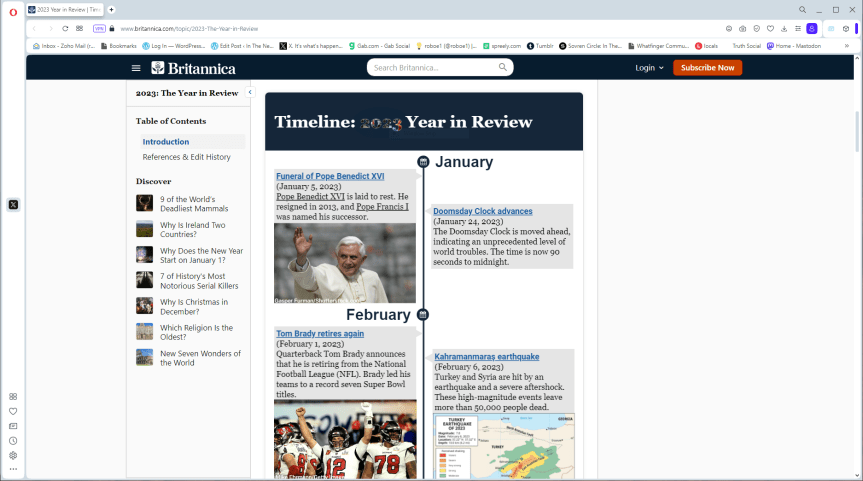
Task: Select Introduction in Table of Contents
Action: [166, 141]
